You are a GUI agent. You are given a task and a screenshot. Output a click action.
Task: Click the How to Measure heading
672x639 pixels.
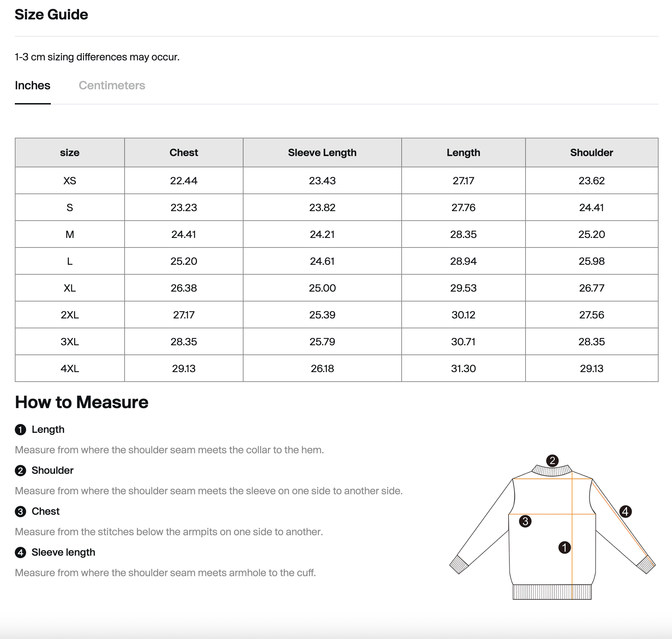pyautogui.click(x=82, y=402)
